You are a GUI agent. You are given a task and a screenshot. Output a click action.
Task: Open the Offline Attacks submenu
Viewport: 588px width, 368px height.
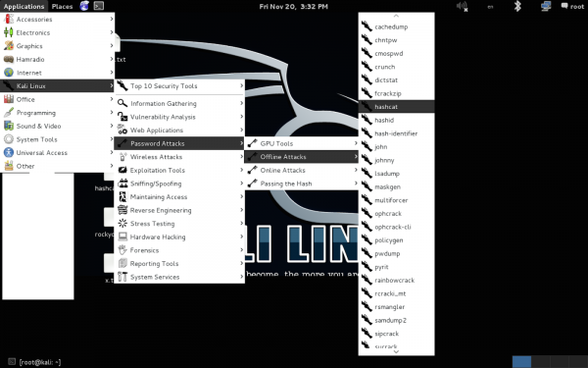pyautogui.click(x=301, y=157)
